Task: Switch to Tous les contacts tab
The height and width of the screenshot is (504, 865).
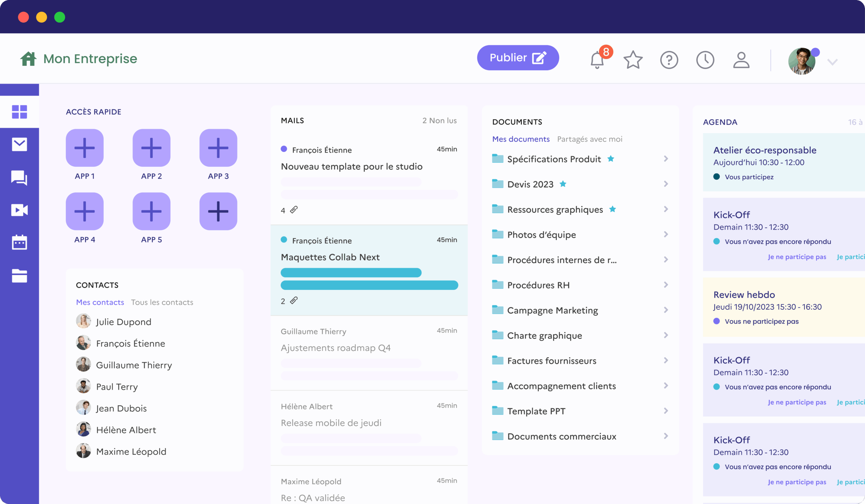Action: point(162,302)
